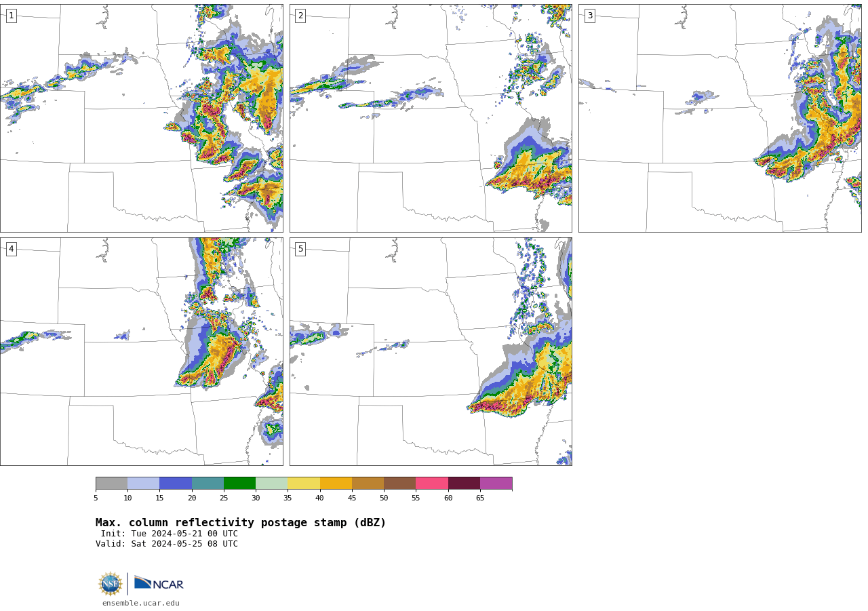Click the light lavender 10-15 dBZ swatch

143,484
